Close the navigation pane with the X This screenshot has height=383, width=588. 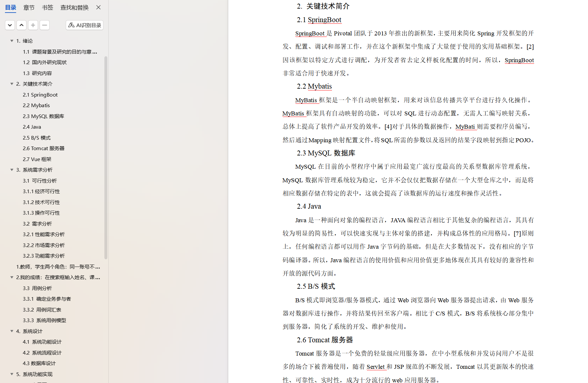click(98, 7)
